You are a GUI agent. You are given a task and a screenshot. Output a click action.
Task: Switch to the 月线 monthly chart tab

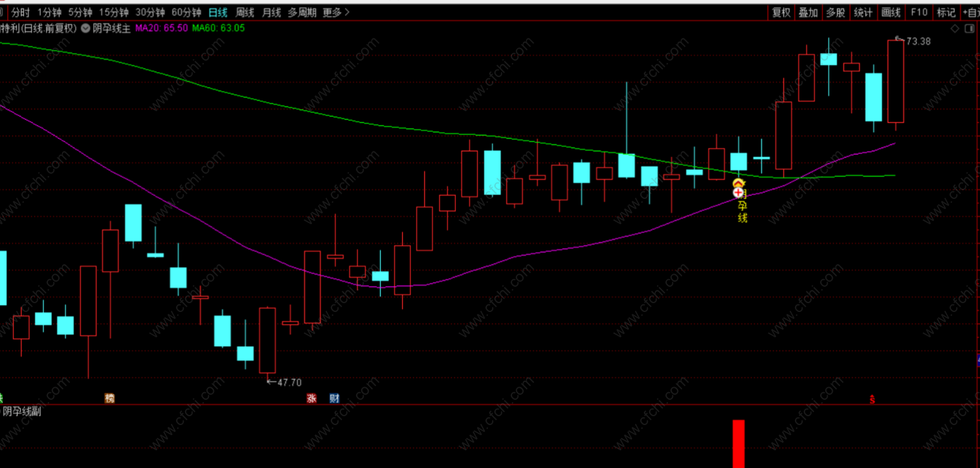pyautogui.click(x=272, y=12)
